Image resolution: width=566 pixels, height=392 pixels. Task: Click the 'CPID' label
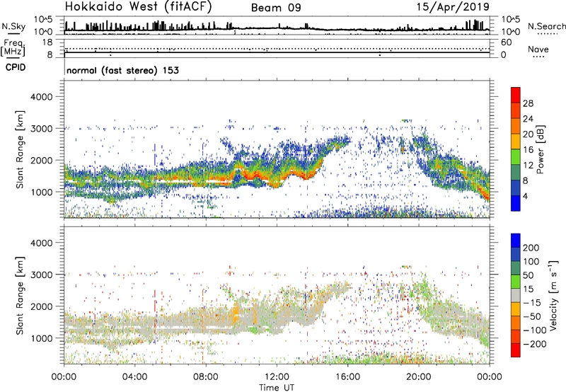click(16, 67)
